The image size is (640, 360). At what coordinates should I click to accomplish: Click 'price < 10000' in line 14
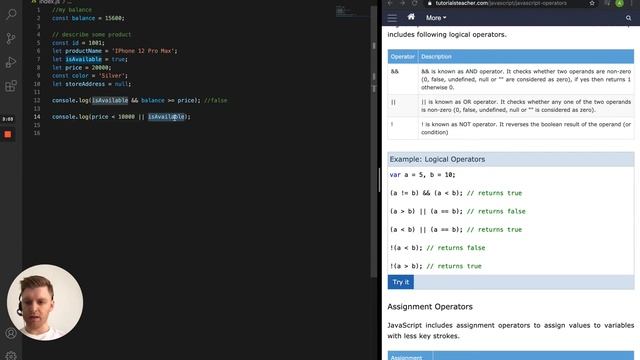click(112, 117)
